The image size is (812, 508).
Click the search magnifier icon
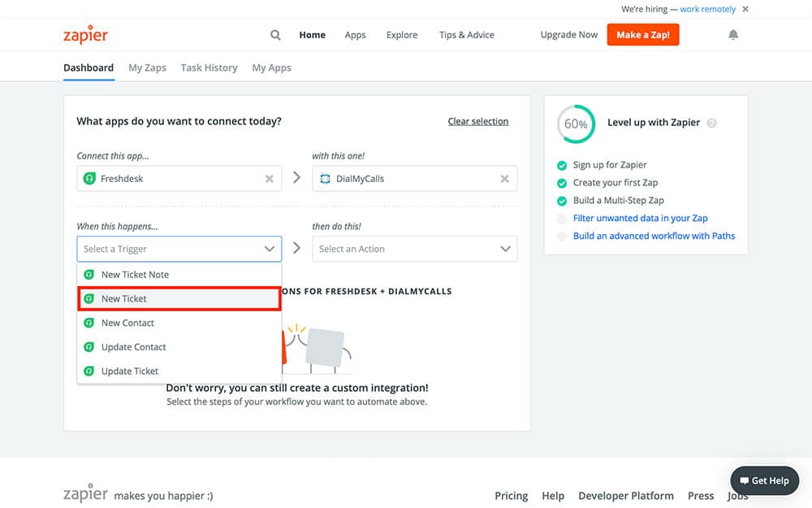coord(275,35)
